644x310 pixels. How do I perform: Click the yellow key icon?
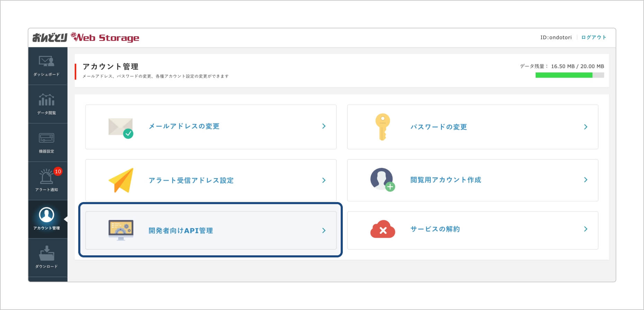point(383,127)
